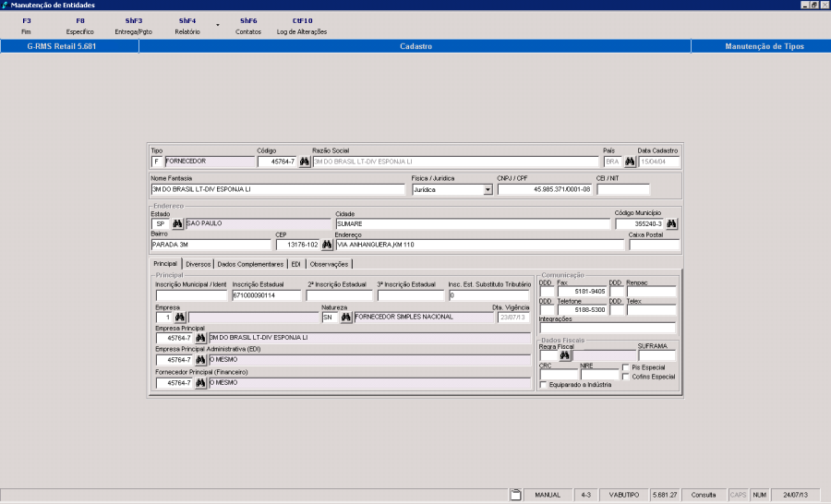This screenshot has height=504, width=831.
Task: Click the Nome Fantasia input field
Action: coord(278,189)
